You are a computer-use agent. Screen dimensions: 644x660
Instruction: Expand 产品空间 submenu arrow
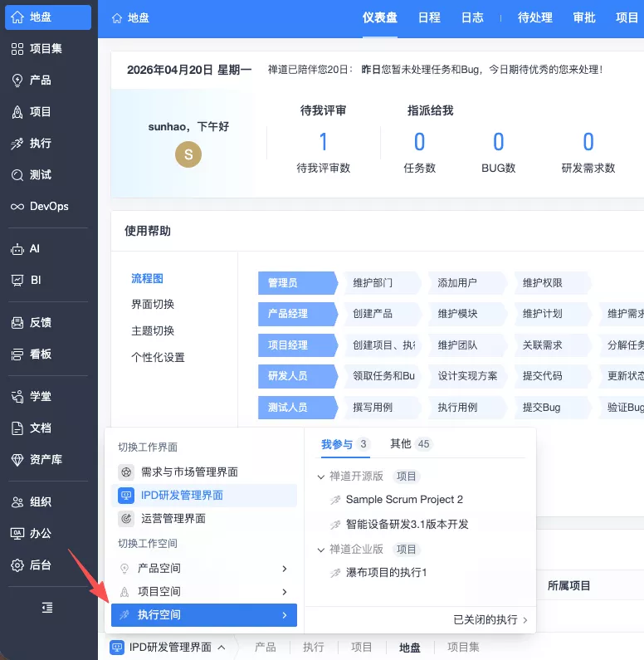click(285, 569)
